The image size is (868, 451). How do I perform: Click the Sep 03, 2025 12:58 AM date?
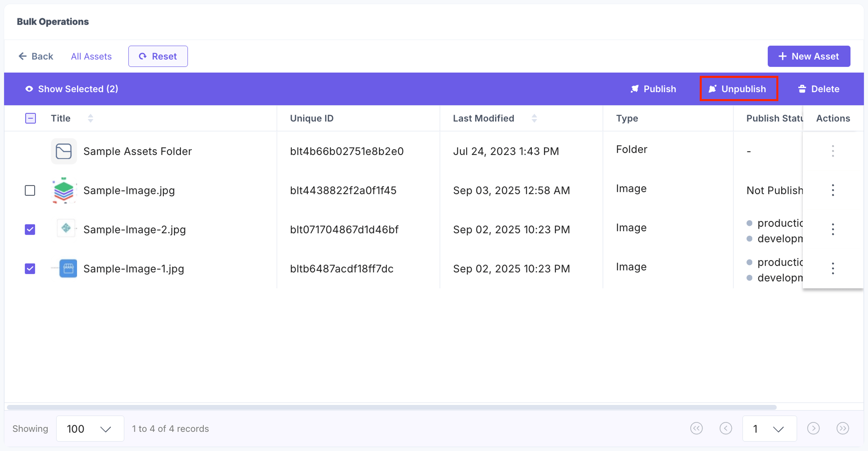point(512,191)
